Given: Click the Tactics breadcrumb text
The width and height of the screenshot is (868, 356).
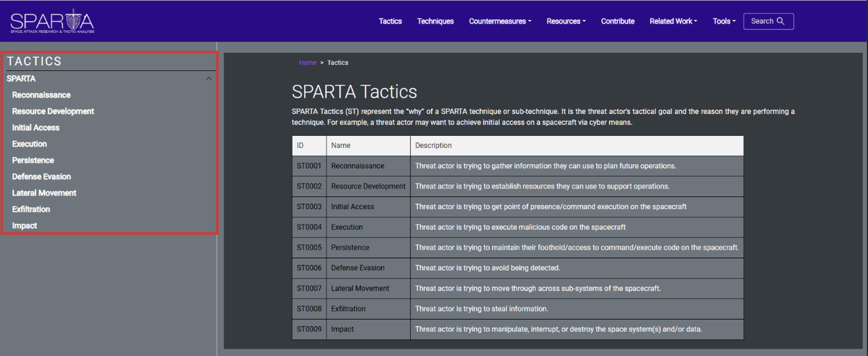Looking at the screenshot, I should point(338,63).
